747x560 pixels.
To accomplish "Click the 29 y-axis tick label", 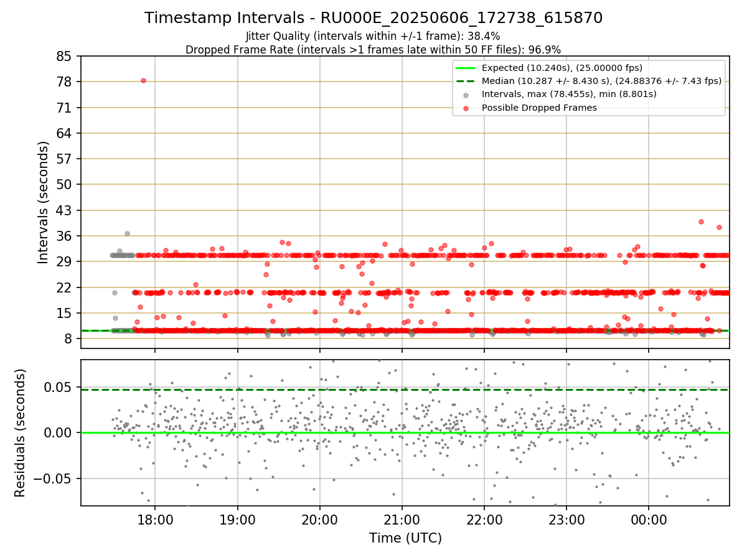I will [63, 261].
